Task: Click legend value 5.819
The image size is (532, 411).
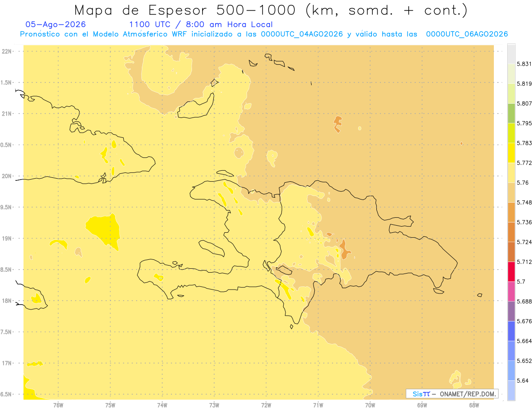Action: pos(524,84)
